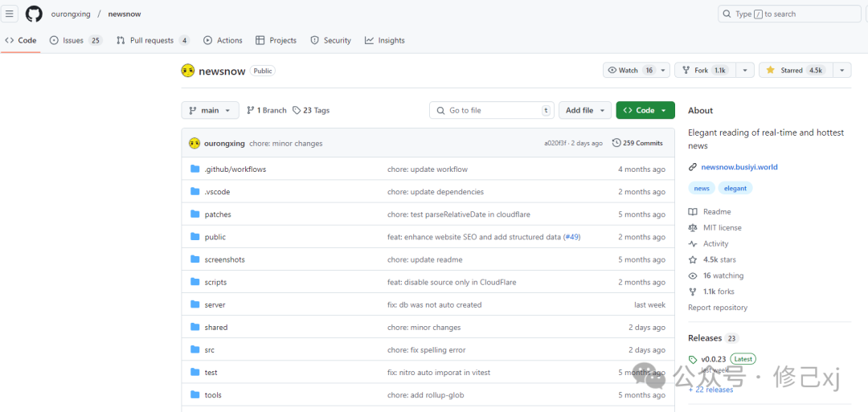Viewport: 868px width, 412px height.
Task: Open the hamburger navigation menu
Action: (x=10, y=14)
